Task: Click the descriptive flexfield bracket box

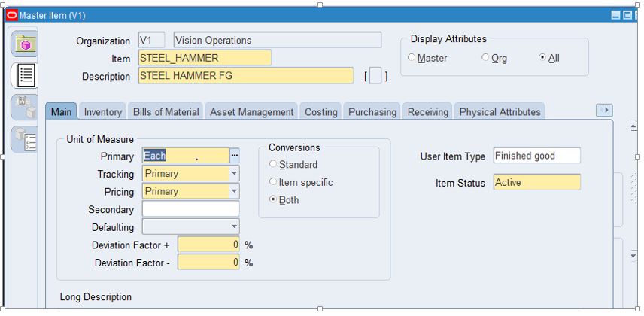Action: pos(375,77)
